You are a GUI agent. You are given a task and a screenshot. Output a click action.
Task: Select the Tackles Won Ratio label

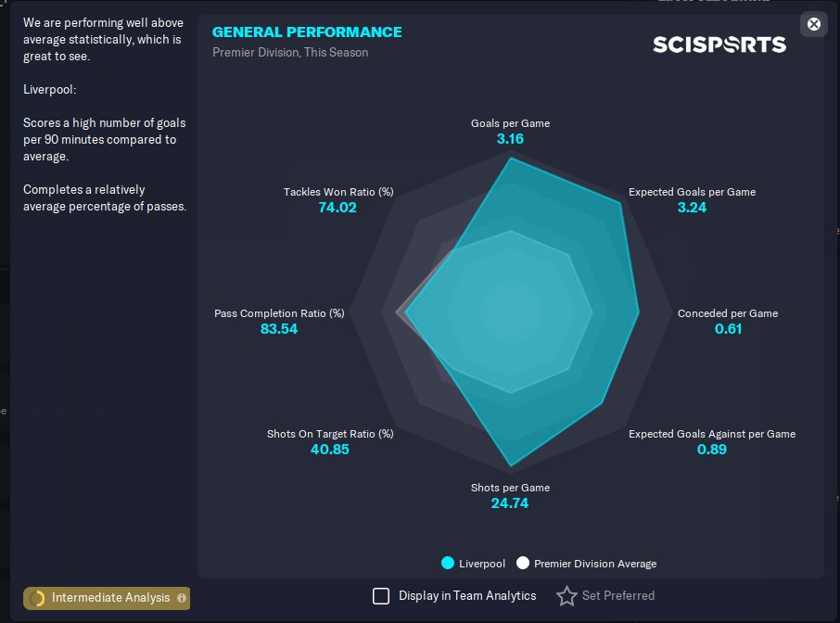point(338,192)
